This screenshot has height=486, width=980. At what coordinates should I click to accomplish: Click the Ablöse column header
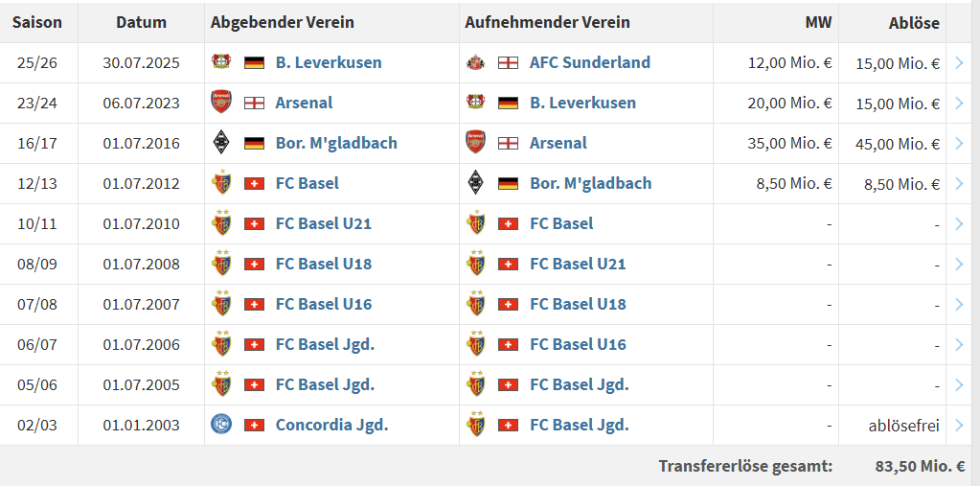(915, 22)
